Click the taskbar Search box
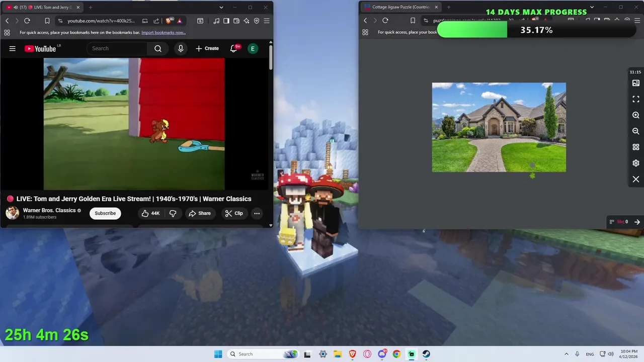This screenshot has height=362, width=644. [262, 354]
